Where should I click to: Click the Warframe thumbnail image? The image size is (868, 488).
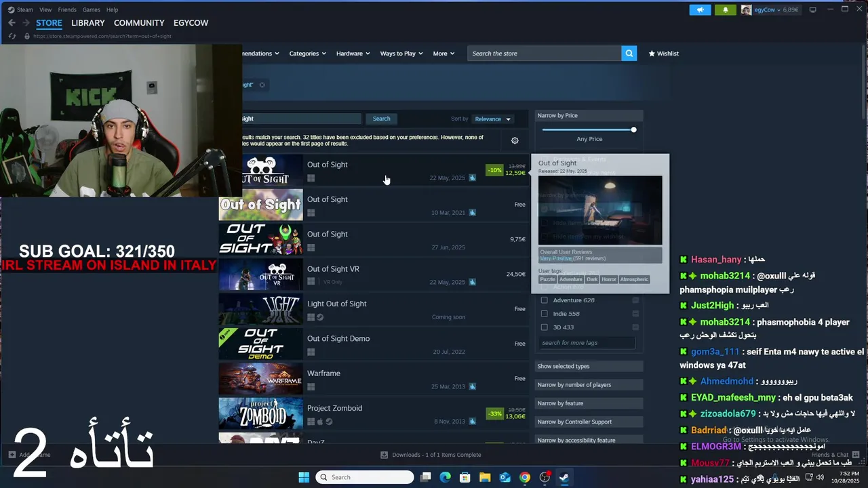pos(260,379)
